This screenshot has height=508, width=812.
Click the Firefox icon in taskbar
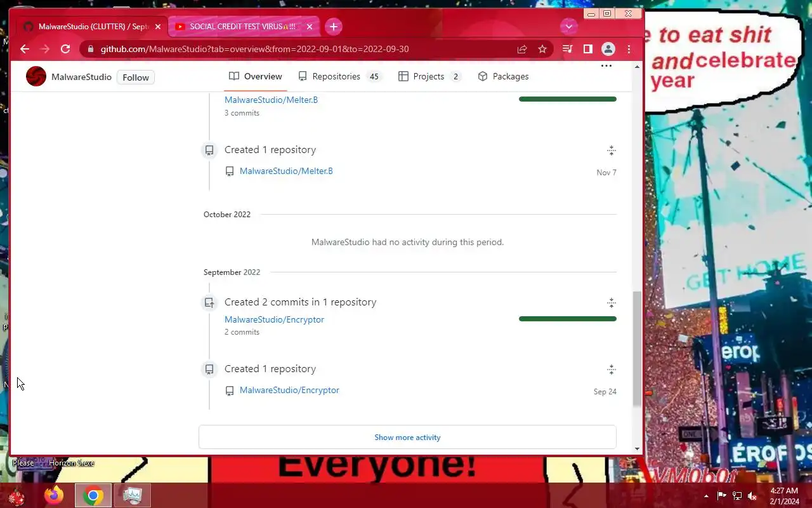click(x=54, y=495)
